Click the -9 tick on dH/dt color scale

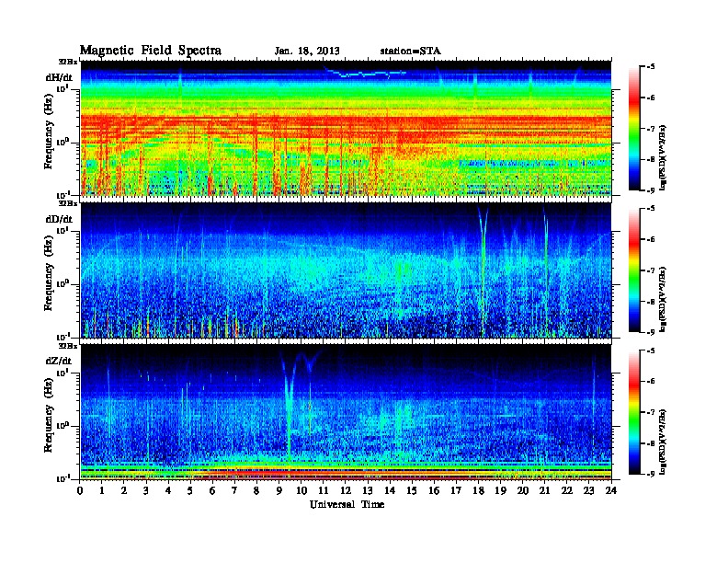651,190
